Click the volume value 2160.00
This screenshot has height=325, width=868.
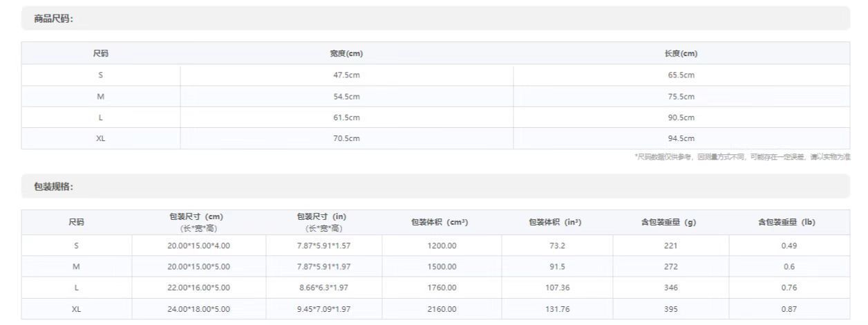(442, 309)
